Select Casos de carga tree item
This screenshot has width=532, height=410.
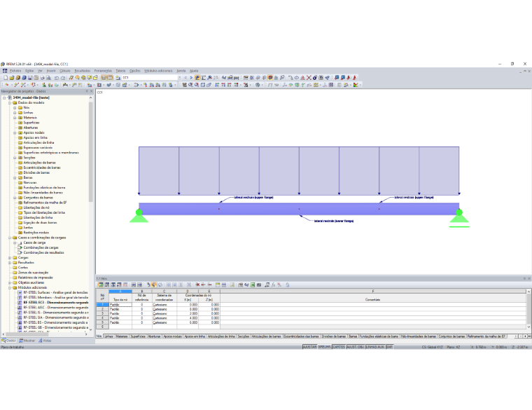(x=34, y=242)
